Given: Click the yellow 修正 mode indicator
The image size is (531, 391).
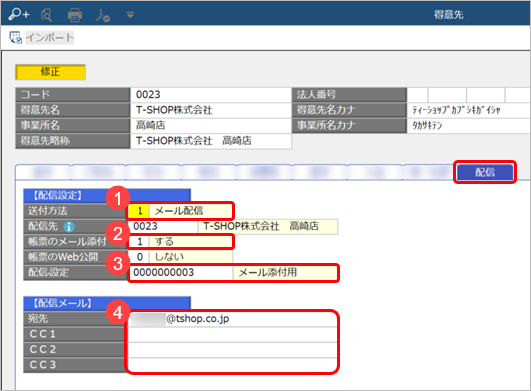Looking at the screenshot, I should click(x=50, y=72).
